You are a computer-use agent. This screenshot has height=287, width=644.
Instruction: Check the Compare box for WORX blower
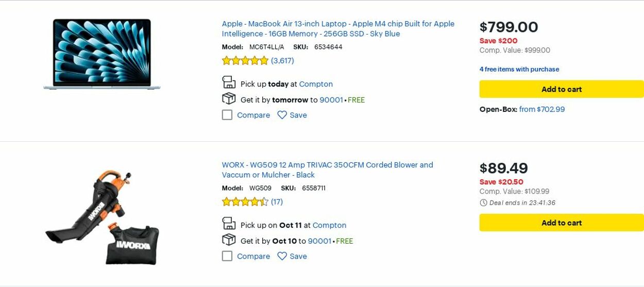point(227,256)
